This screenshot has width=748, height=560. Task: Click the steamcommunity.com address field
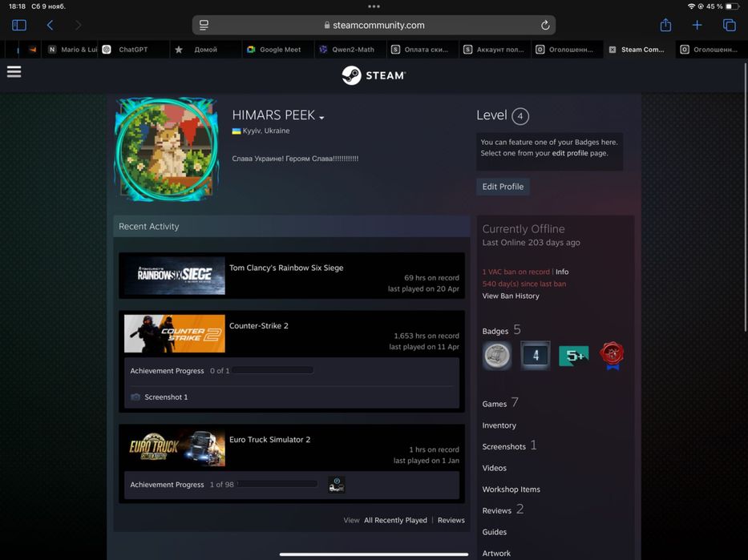(x=374, y=26)
